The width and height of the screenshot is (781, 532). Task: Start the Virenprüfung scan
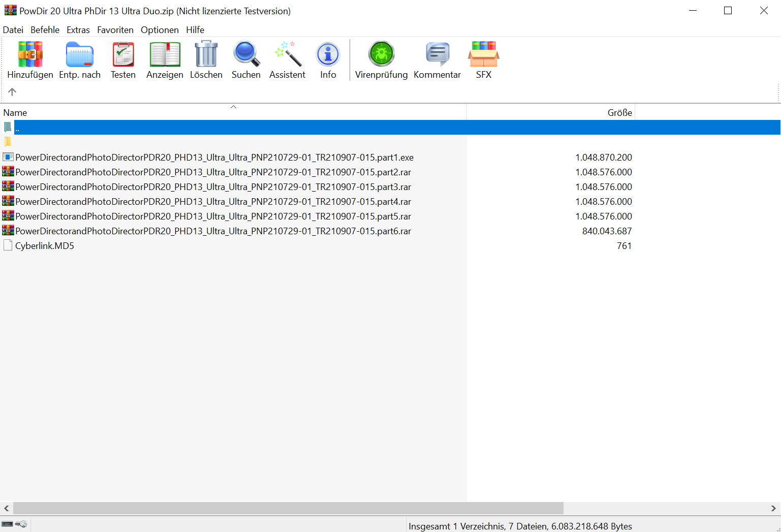click(x=381, y=55)
